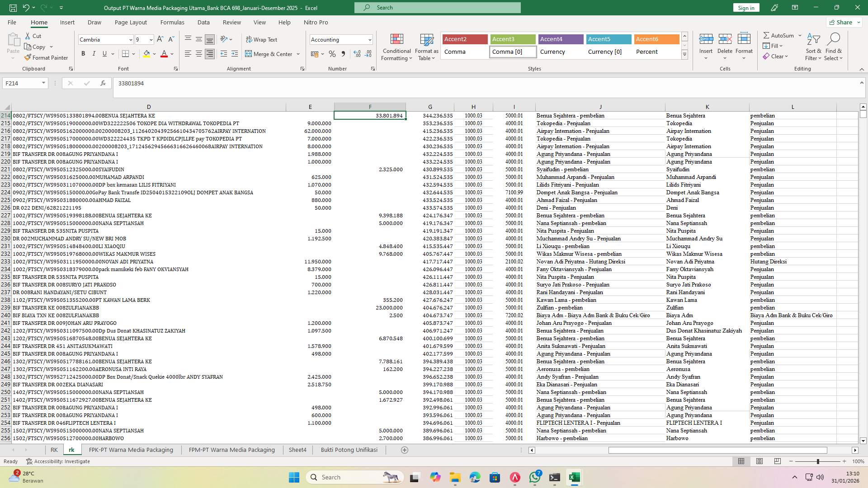Switch to the Formulas ribbon tab
Viewport: 868px width, 488px height.
pyautogui.click(x=172, y=22)
